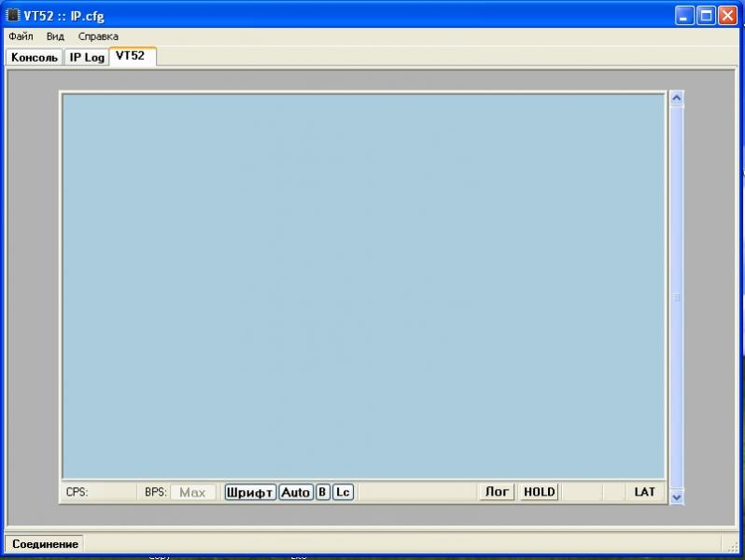Toggle the HOLD screen button
This screenshot has width=745, height=560.
pyautogui.click(x=539, y=492)
